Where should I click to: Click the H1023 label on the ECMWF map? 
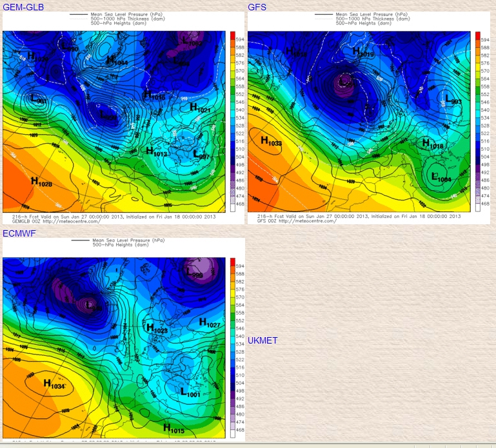click(157, 329)
